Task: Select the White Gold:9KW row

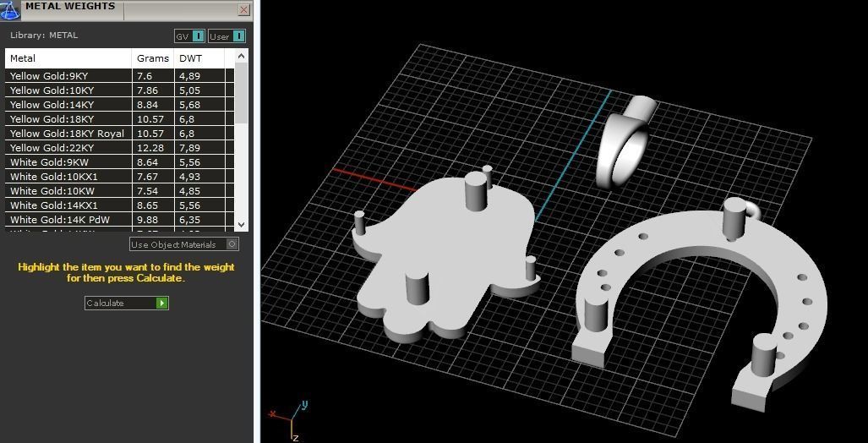Action: click(119, 162)
